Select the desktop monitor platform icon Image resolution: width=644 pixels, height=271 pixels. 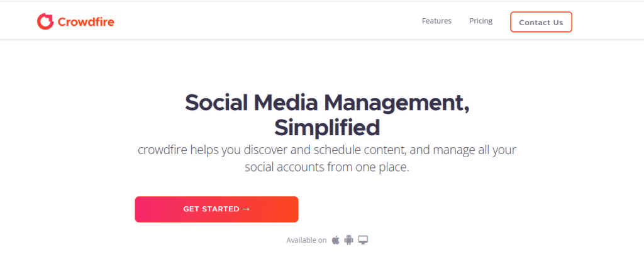coord(363,240)
